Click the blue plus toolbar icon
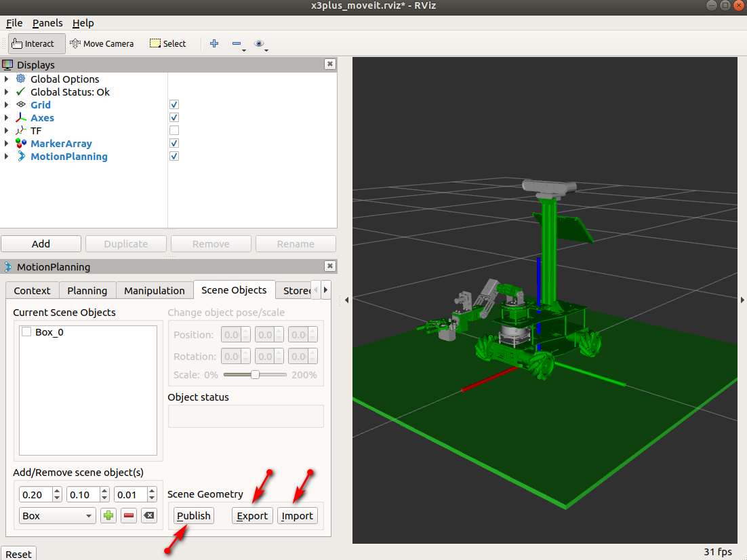The height and width of the screenshot is (560, 747). [x=214, y=43]
